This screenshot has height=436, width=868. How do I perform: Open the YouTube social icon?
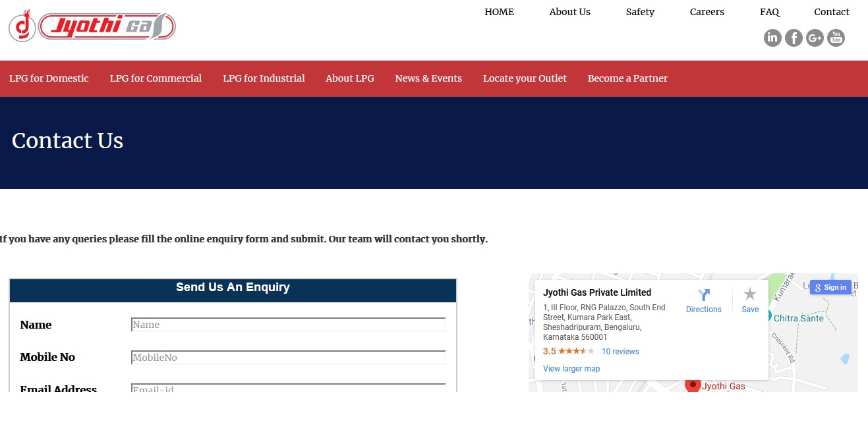point(836,38)
